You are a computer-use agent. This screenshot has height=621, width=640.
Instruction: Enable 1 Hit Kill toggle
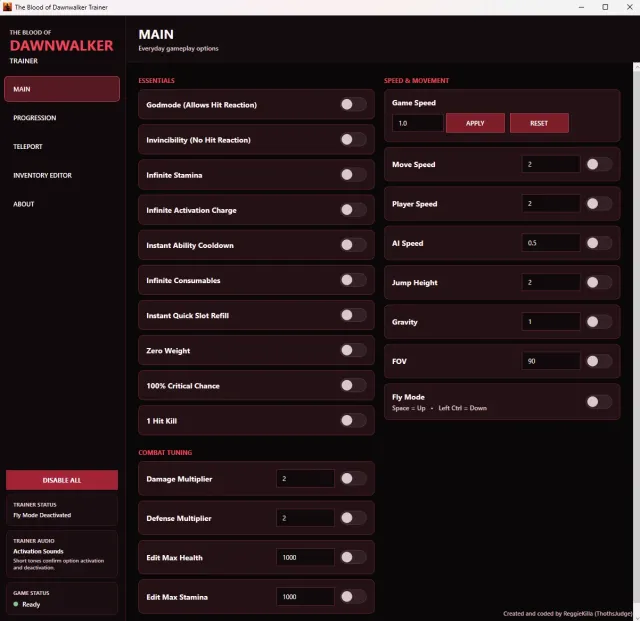[353, 421]
